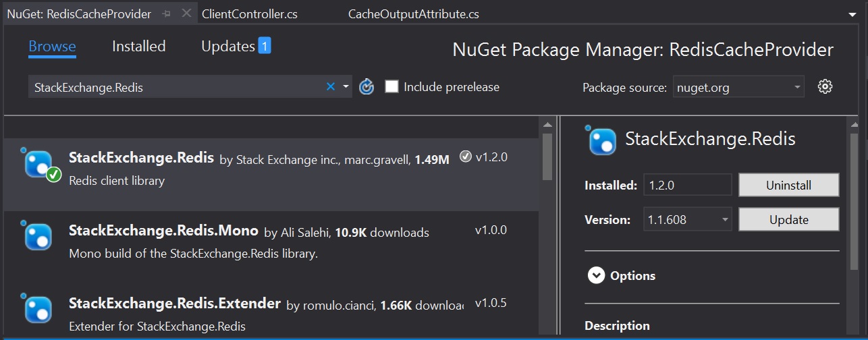The height and width of the screenshot is (340, 868).
Task: Click the large StackExchange.Redis icon in details pane
Action: [601, 140]
